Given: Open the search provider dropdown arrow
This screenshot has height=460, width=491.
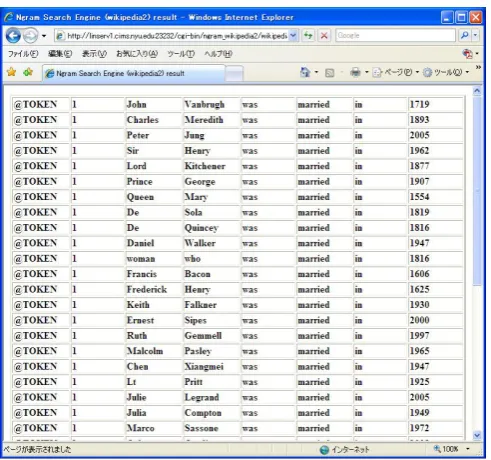Looking at the screenshot, I should (475, 35).
